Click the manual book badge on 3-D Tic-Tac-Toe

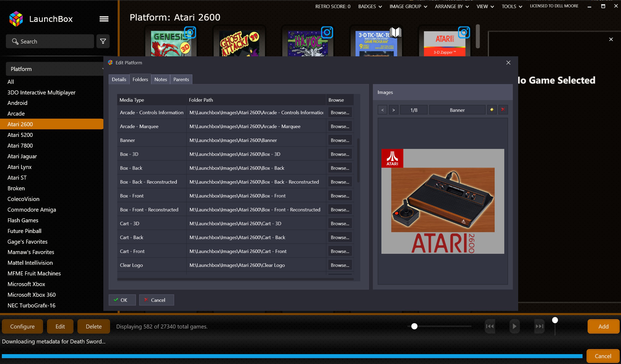tap(396, 33)
